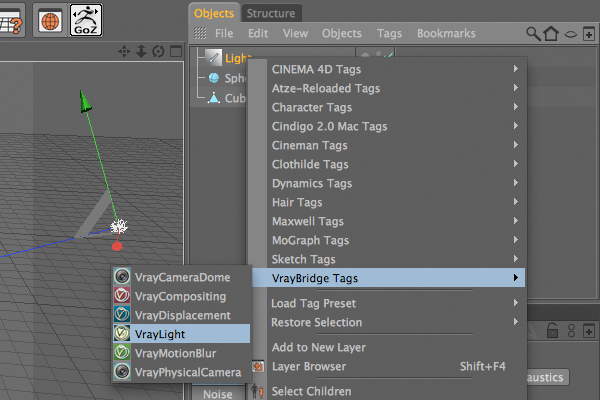The width and height of the screenshot is (600, 400).
Task: Click the VrayCompositing tag icon
Action: coord(122,295)
